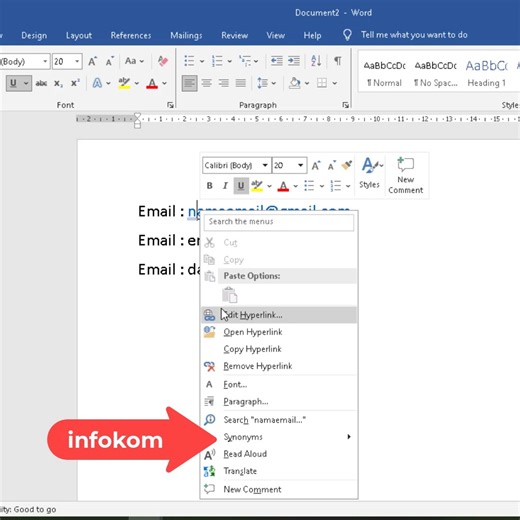
Task: Toggle strikethrough in the ribbon Font group
Action: (41, 83)
